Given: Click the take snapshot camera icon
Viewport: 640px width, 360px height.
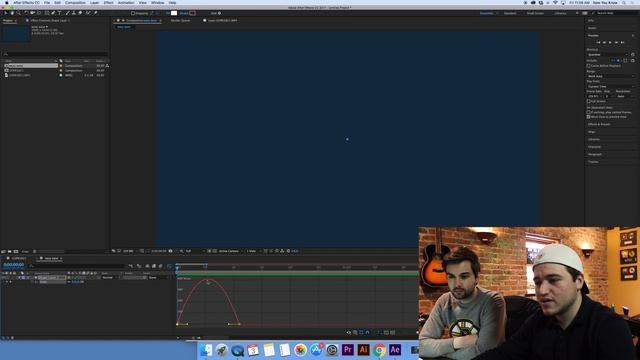Looking at the screenshot, I should pos(170,251).
